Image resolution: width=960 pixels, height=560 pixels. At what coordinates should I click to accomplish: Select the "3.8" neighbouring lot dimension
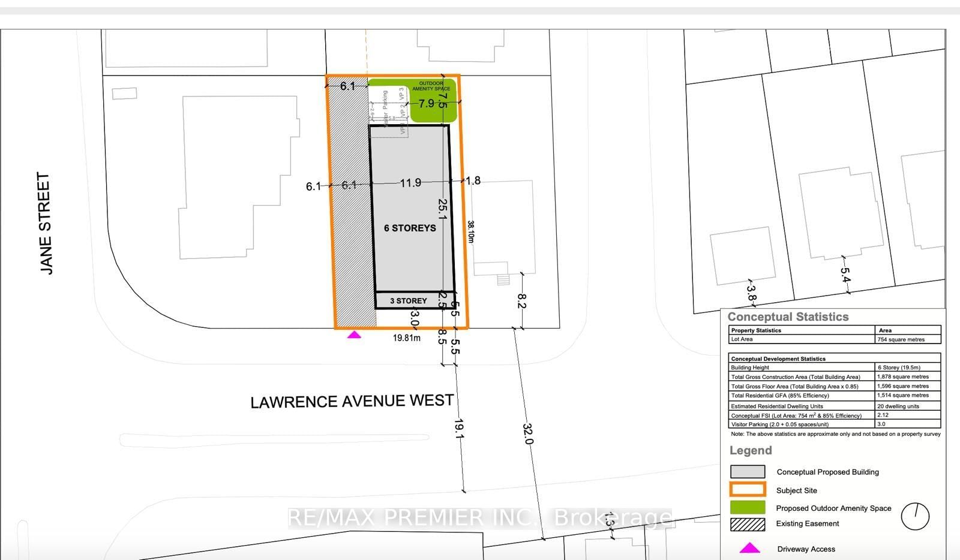click(751, 293)
